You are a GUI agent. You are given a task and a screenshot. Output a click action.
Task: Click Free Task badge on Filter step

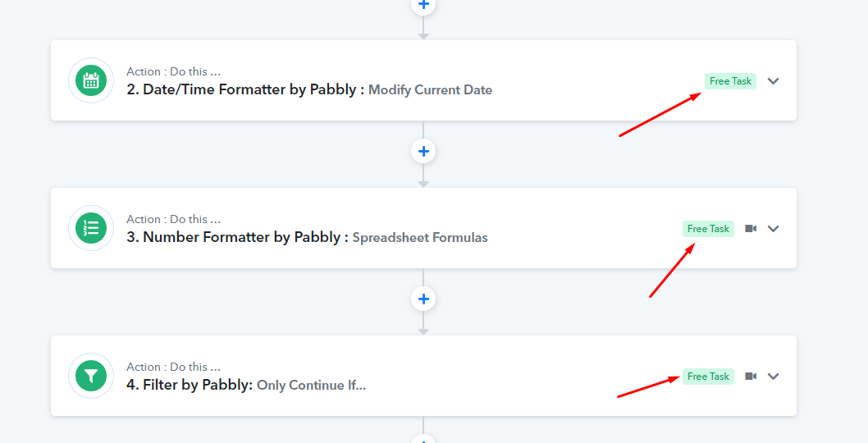coord(708,377)
